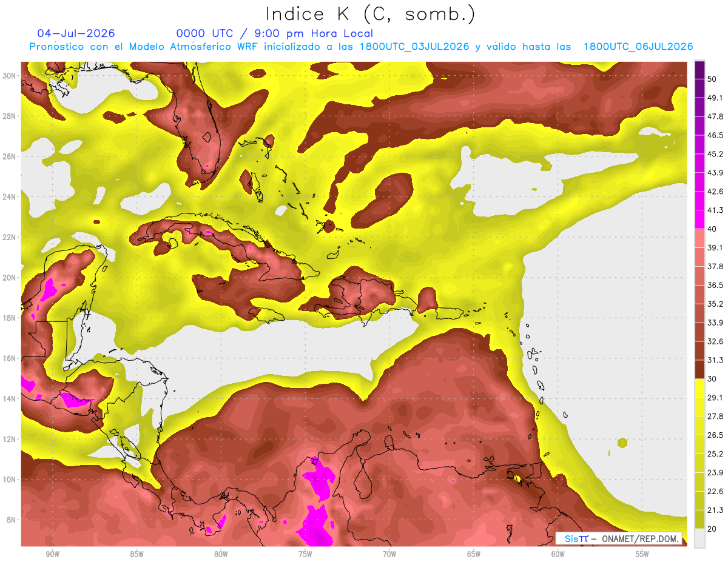Screen dimensions: 728x562
Task: Click the date '04-Jul-2026'
Action: click(x=76, y=33)
